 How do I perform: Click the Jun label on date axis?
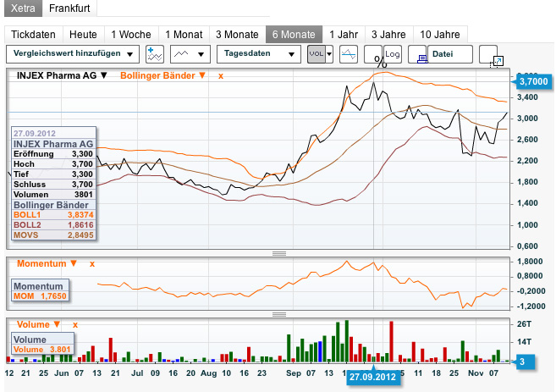click(x=61, y=373)
